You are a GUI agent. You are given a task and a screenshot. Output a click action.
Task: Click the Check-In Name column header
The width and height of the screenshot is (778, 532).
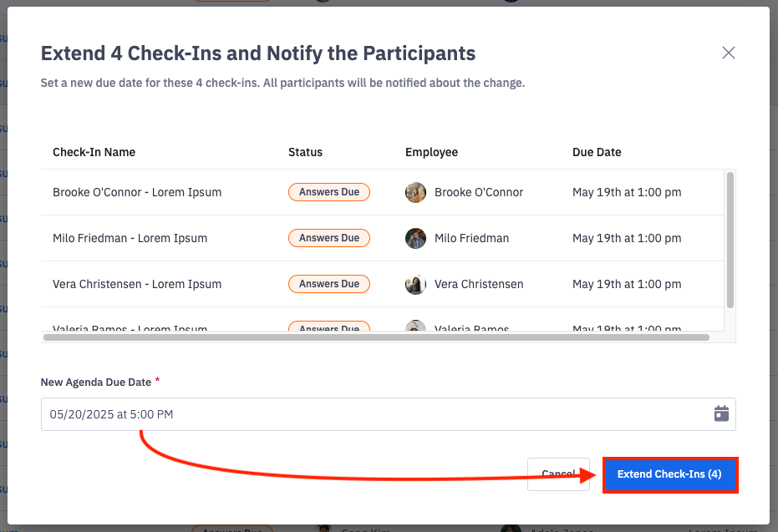94,152
